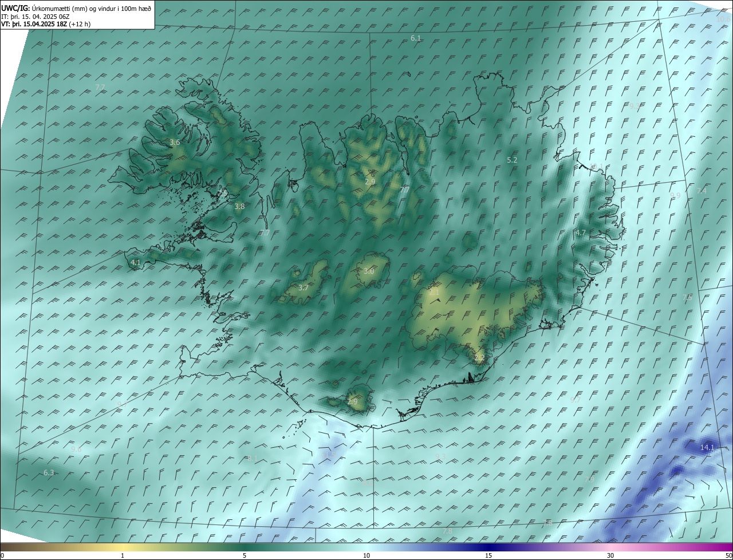
Task: Click the 3.0 value label
Action: (369, 271)
